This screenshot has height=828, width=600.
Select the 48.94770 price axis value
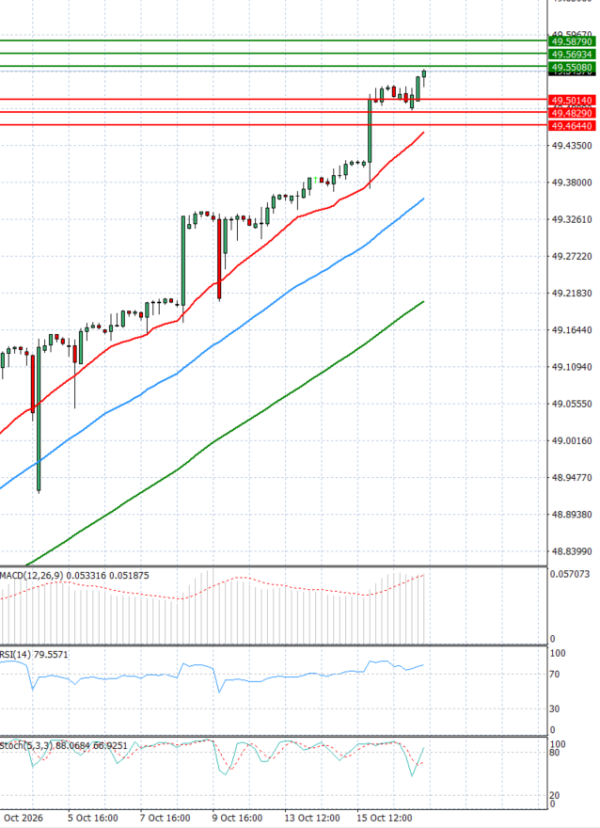click(x=571, y=477)
